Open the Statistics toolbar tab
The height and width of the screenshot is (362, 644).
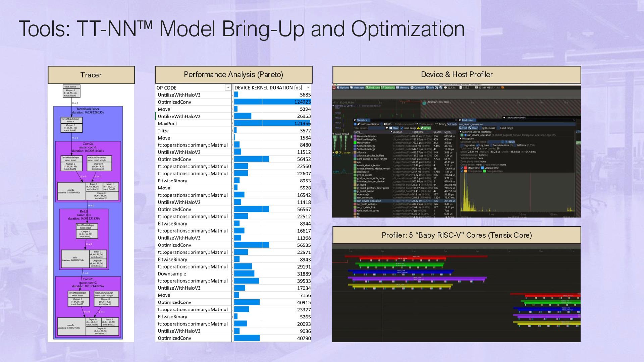point(387,87)
